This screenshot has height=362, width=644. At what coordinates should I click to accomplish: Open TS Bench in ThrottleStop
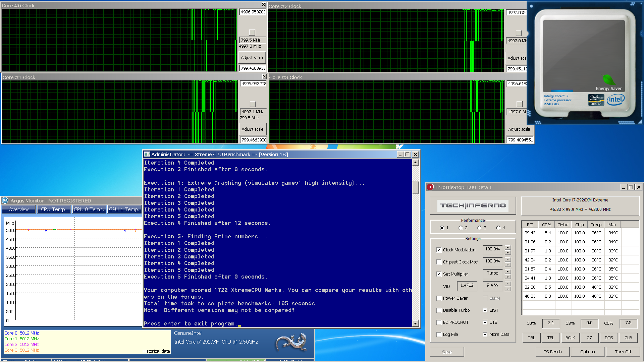pos(553,352)
